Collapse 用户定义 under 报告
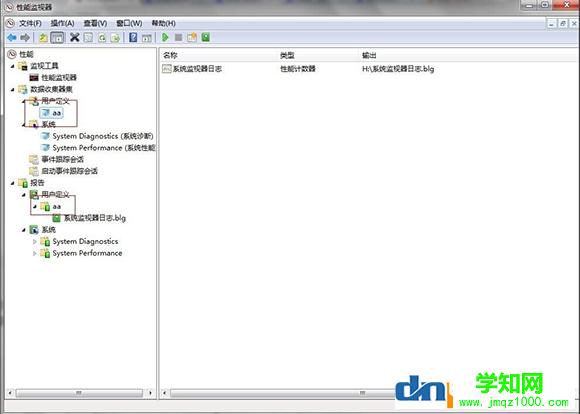 [x=24, y=195]
